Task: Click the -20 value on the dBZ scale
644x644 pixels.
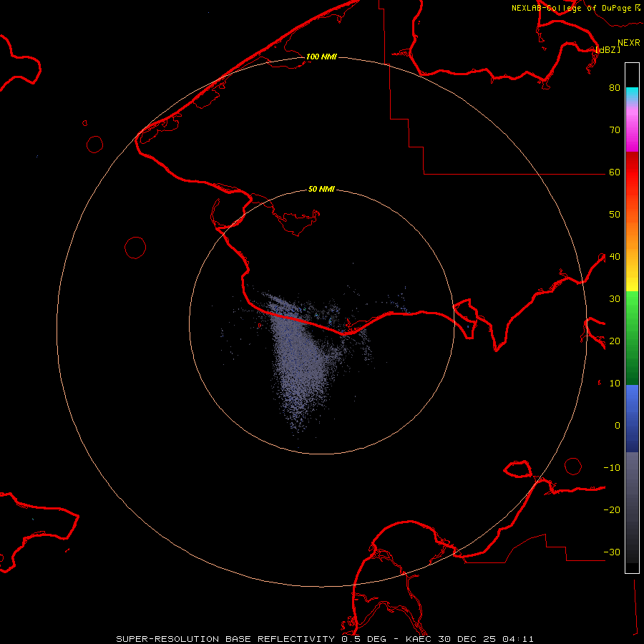Action: 612,510
